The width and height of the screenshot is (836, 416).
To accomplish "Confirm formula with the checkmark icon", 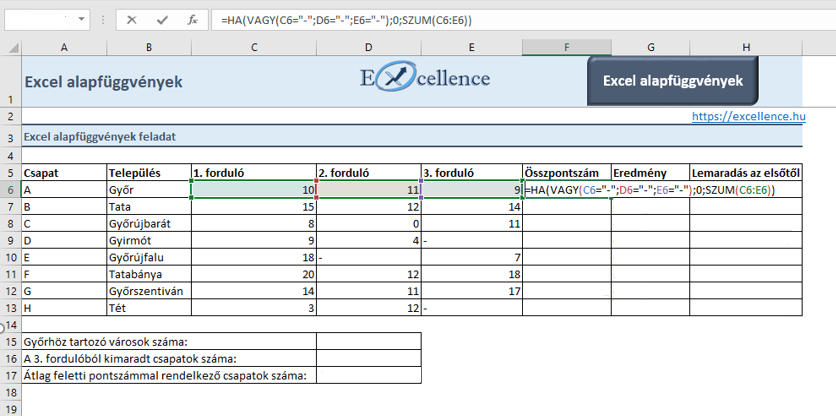I will pos(163,20).
